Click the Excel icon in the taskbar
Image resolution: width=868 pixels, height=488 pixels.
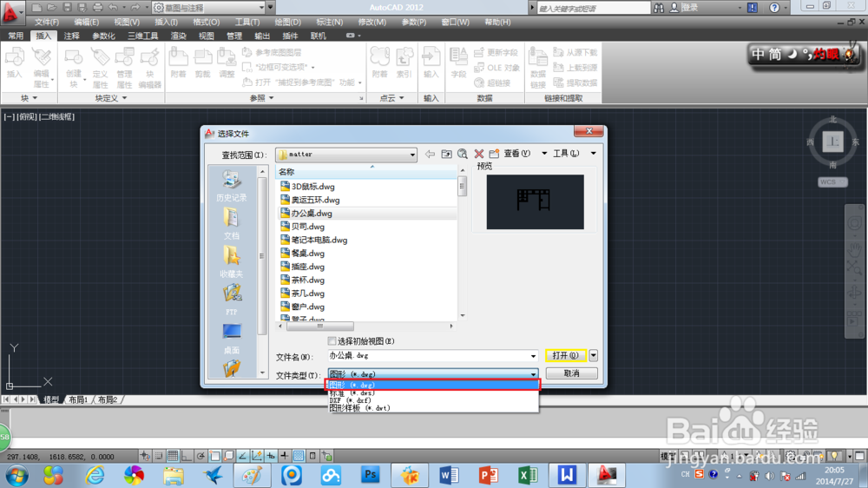(x=528, y=475)
